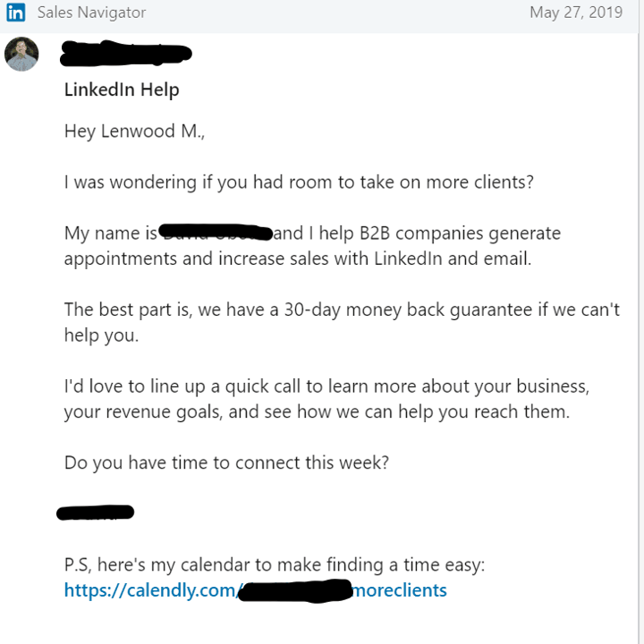Click the LinkedIn logo icon
644x644 pixels.
[15, 13]
